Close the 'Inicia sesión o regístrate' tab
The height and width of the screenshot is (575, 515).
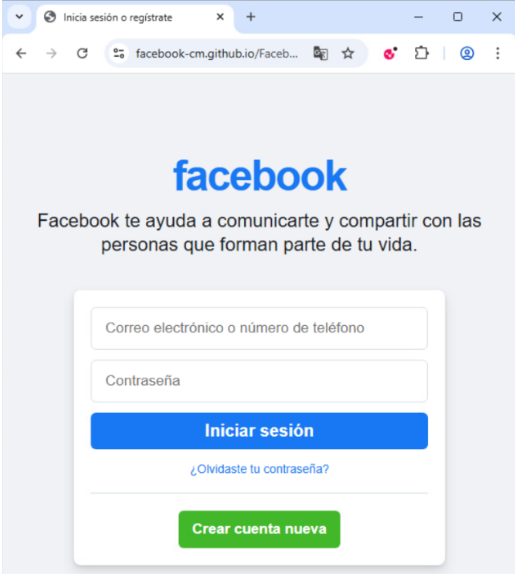click(220, 17)
